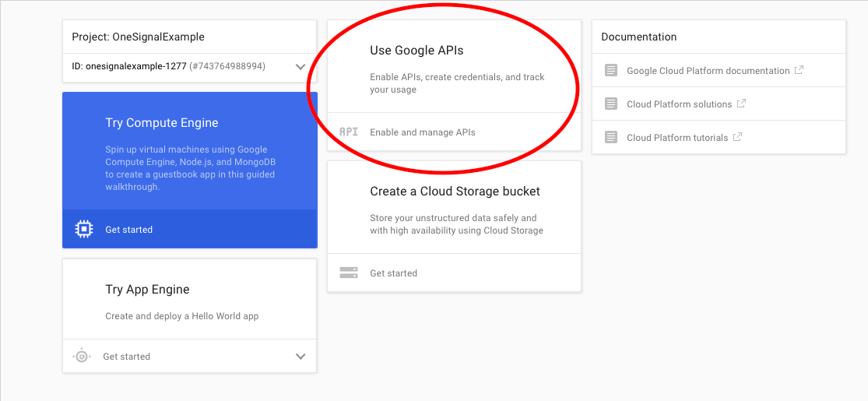Open Enable and manage APIs
Image resolution: width=868 pixels, height=401 pixels.
tap(423, 132)
